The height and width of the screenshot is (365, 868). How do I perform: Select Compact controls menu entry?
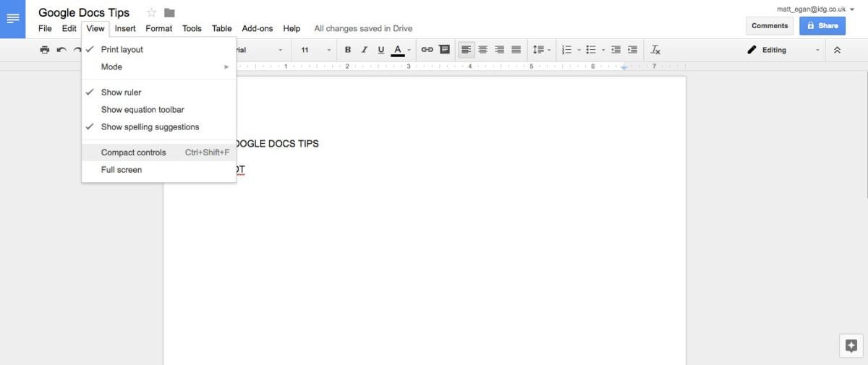(x=158, y=153)
